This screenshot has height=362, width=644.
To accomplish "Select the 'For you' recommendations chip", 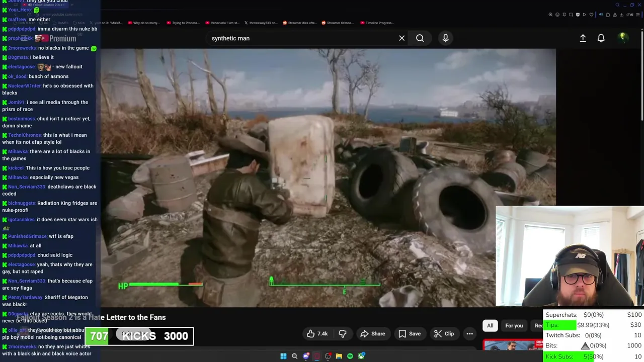I will [x=514, y=326].
